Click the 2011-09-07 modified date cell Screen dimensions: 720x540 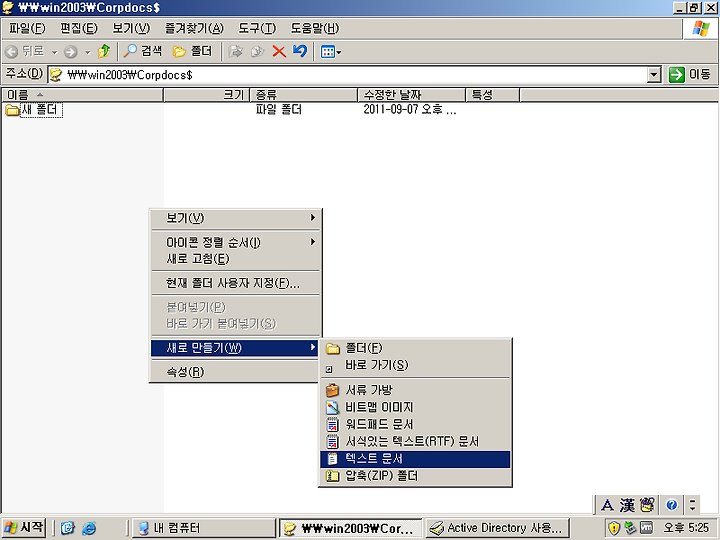click(x=410, y=110)
